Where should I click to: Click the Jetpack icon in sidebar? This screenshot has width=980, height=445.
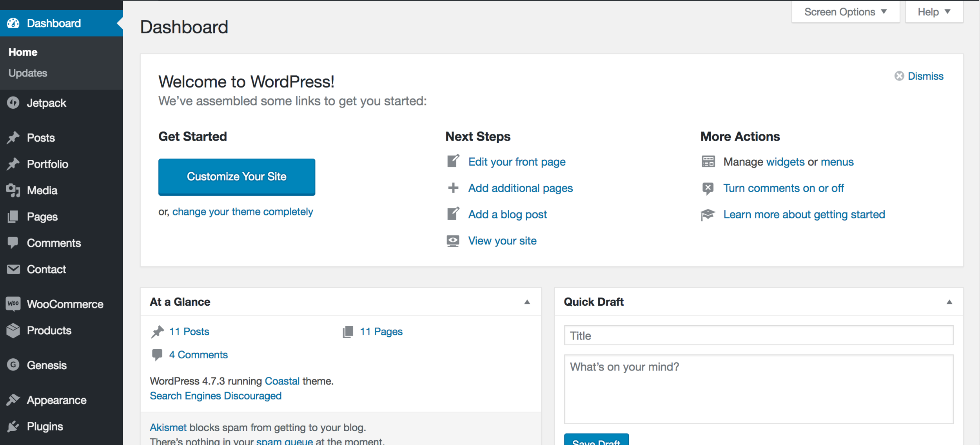(x=13, y=103)
